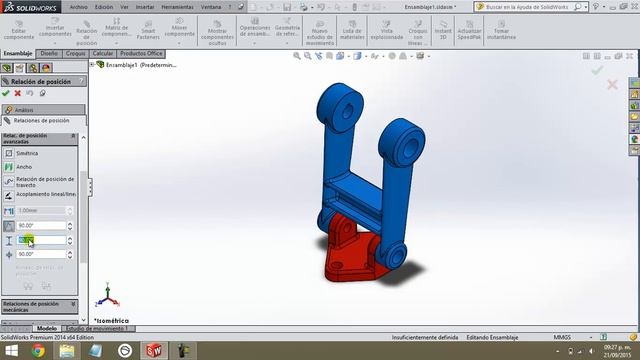Open the ConfigurationManager tab icon
The height and width of the screenshot is (360, 640).
tap(33, 68)
